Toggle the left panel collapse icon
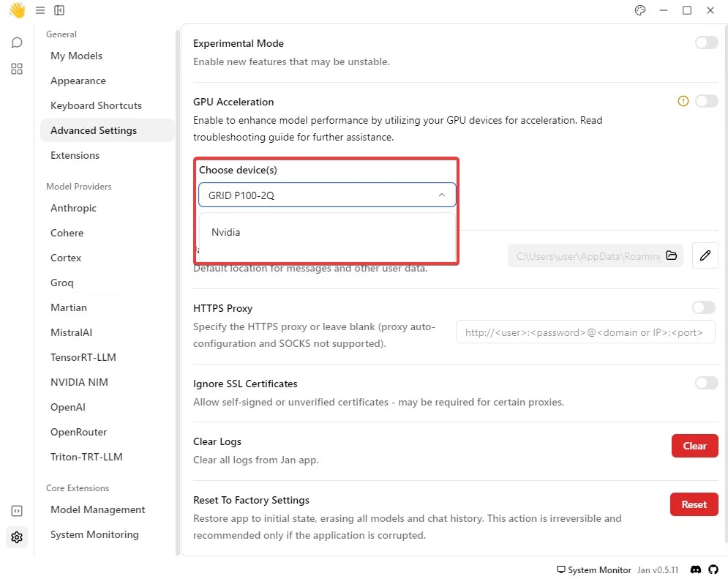The image size is (728, 579). [59, 10]
